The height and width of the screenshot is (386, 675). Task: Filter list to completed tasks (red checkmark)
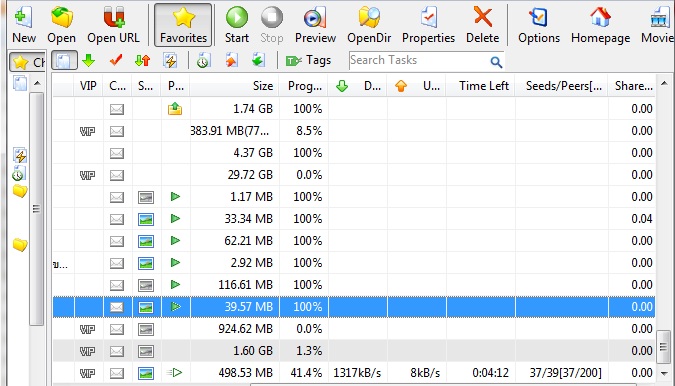pyautogui.click(x=115, y=61)
